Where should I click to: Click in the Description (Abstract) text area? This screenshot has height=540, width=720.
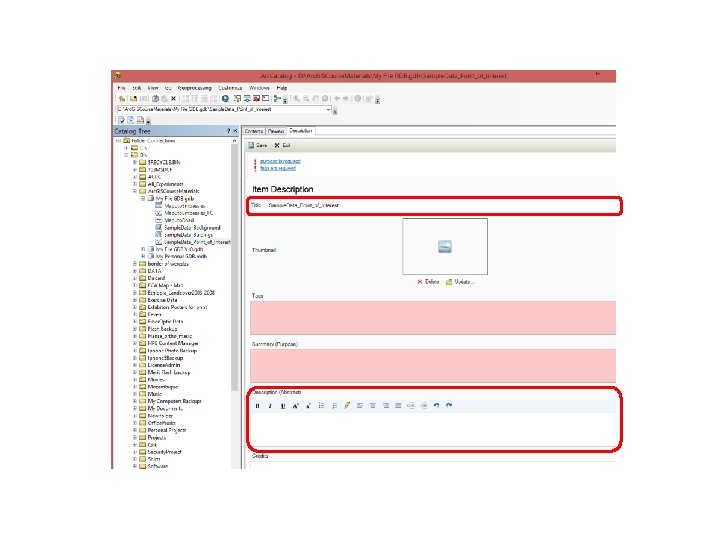[x=433, y=429]
